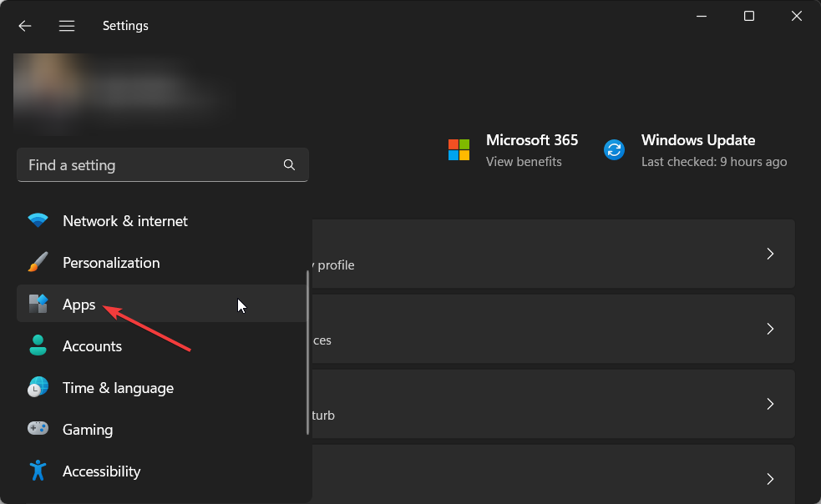
Task: Click the "Last checked: 9 hours ago" text
Action: 713,162
